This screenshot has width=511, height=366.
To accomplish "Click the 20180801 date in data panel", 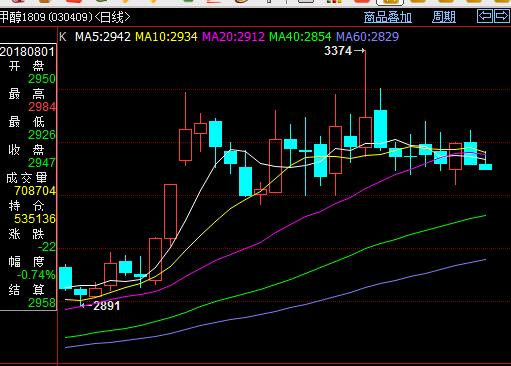I will (27, 52).
